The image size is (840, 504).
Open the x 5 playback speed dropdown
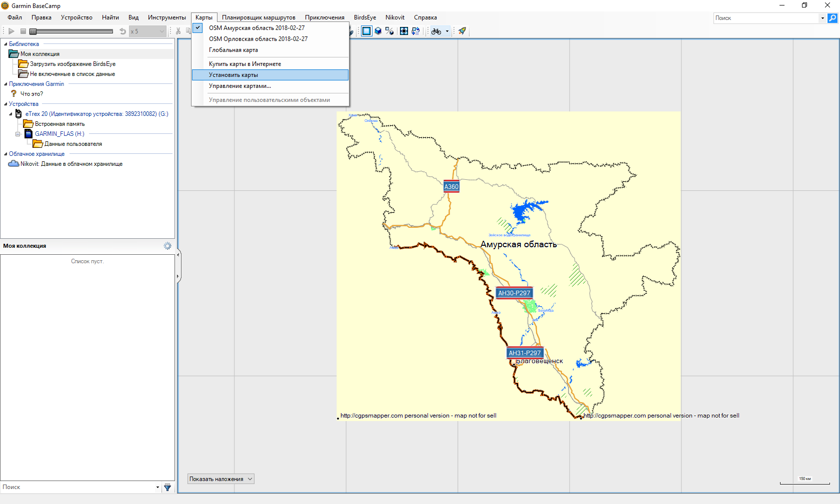tap(147, 31)
